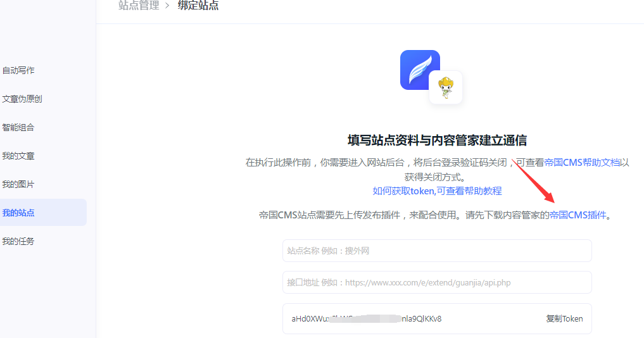Download via the 帝国CMS插件 link
Image resolution: width=644 pixels, height=338 pixels.
coord(578,215)
